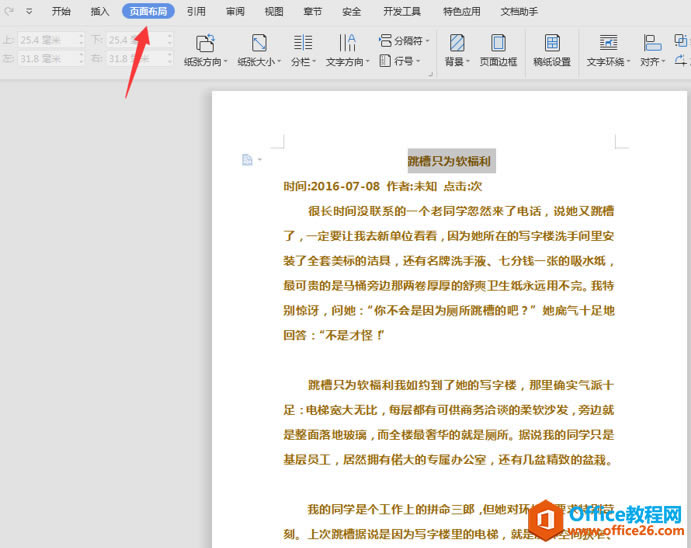The height and width of the screenshot is (548, 691).
Task: Click the selected title 跳槽只为软福利
Action: [x=449, y=161]
